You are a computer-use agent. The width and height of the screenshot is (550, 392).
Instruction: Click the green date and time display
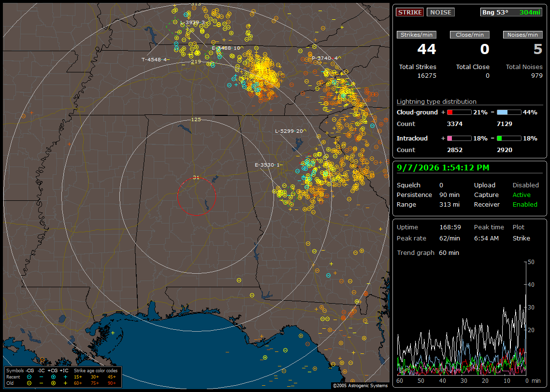click(x=443, y=168)
